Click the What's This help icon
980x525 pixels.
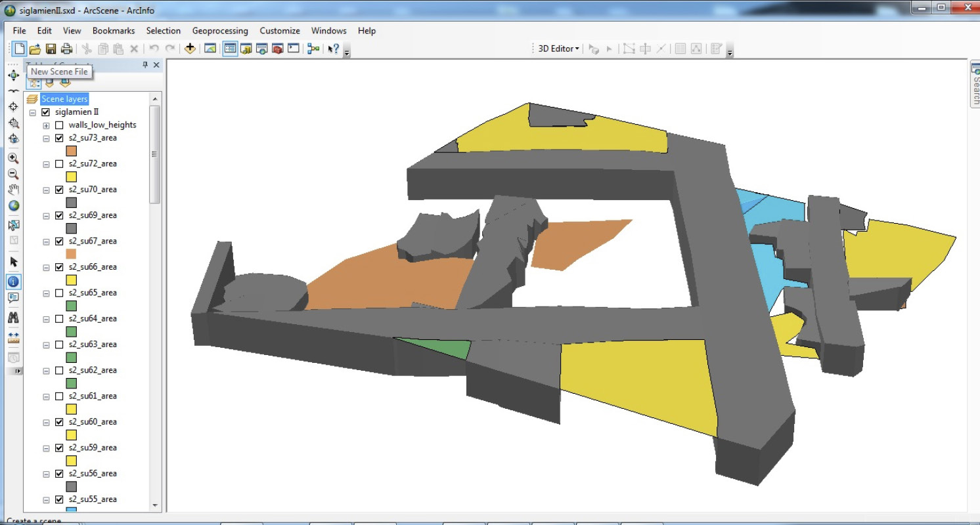coord(334,49)
